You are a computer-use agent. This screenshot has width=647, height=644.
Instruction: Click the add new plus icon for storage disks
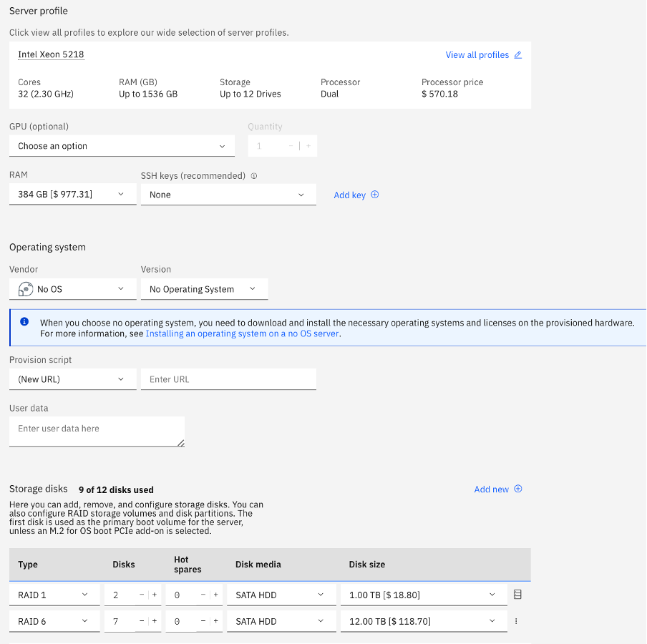[x=518, y=489]
